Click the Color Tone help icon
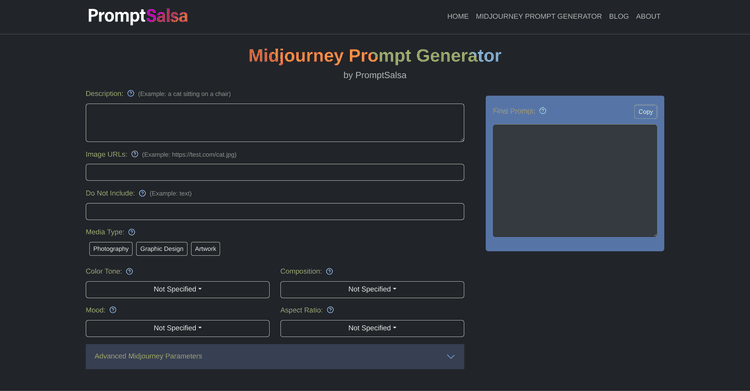 click(x=130, y=271)
